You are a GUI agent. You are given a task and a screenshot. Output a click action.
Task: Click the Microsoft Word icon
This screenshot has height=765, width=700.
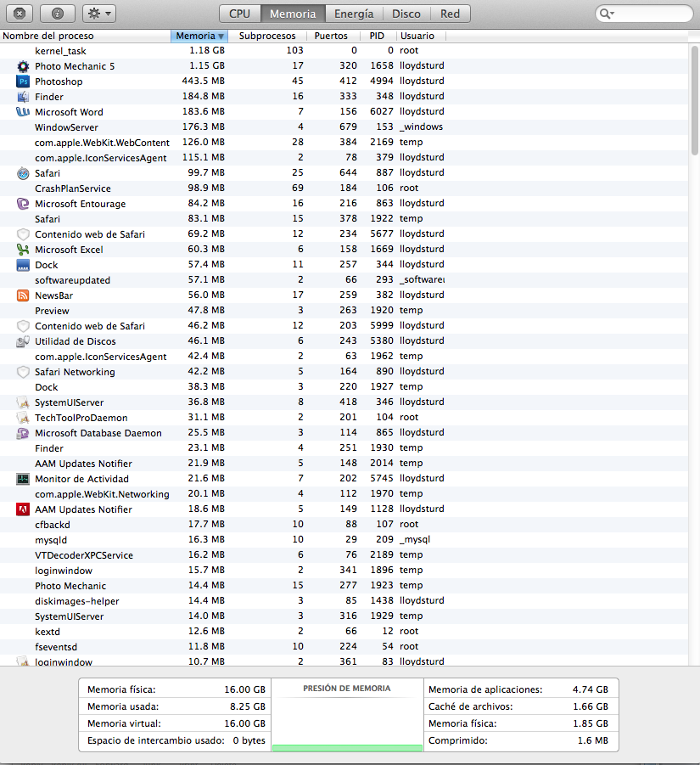tap(23, 112)
